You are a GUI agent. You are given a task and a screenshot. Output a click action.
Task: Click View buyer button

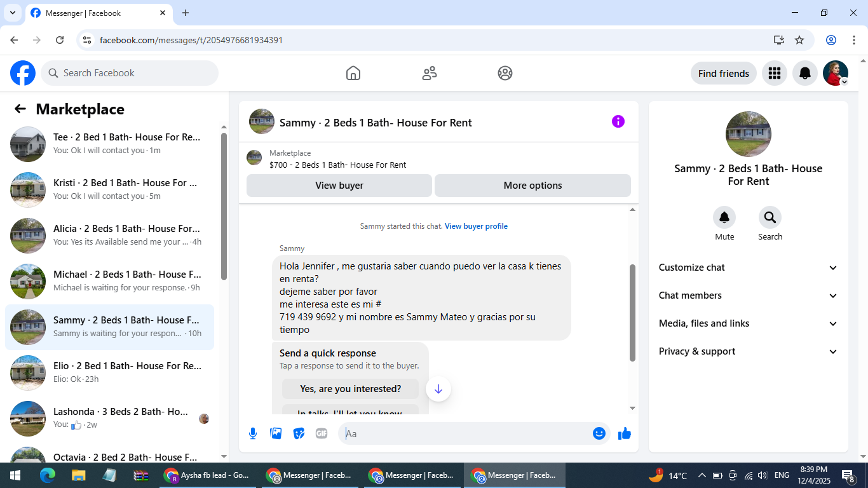(x=339, y=186)
